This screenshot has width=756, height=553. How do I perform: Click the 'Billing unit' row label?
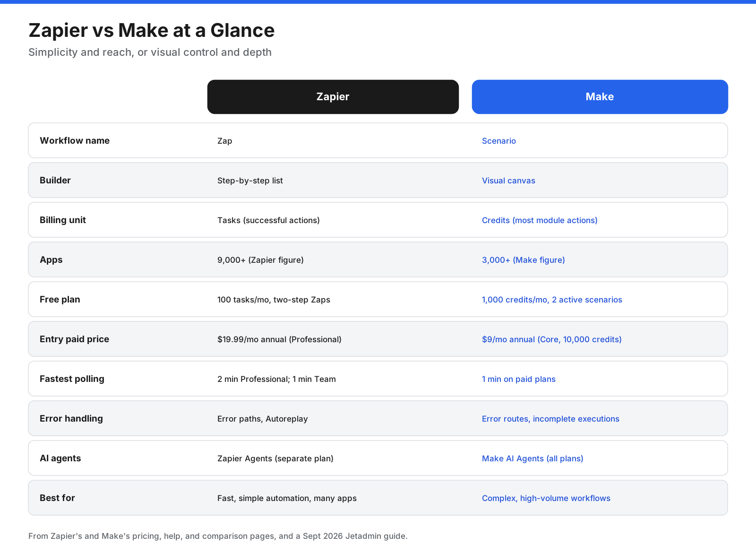[63, 220]
